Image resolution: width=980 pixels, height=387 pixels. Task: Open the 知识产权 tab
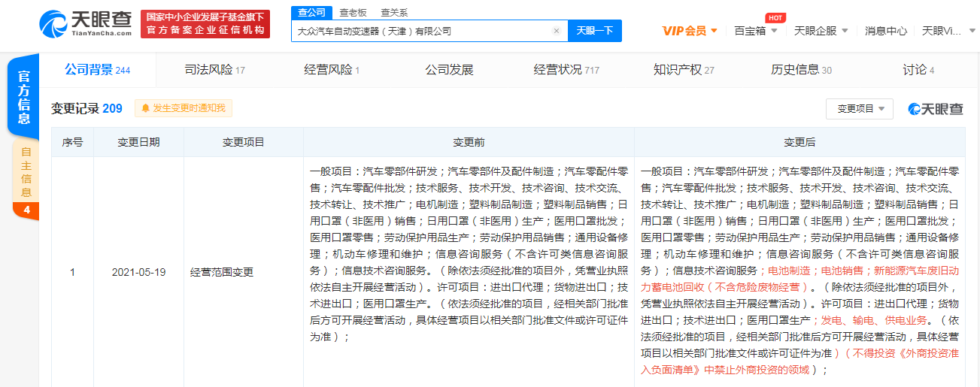click(684, 70)
